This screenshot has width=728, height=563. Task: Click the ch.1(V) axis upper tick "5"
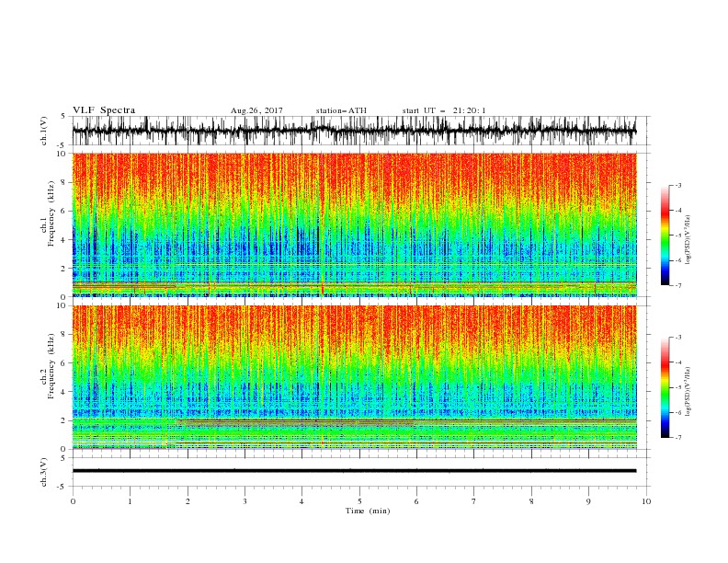(63, 116)
